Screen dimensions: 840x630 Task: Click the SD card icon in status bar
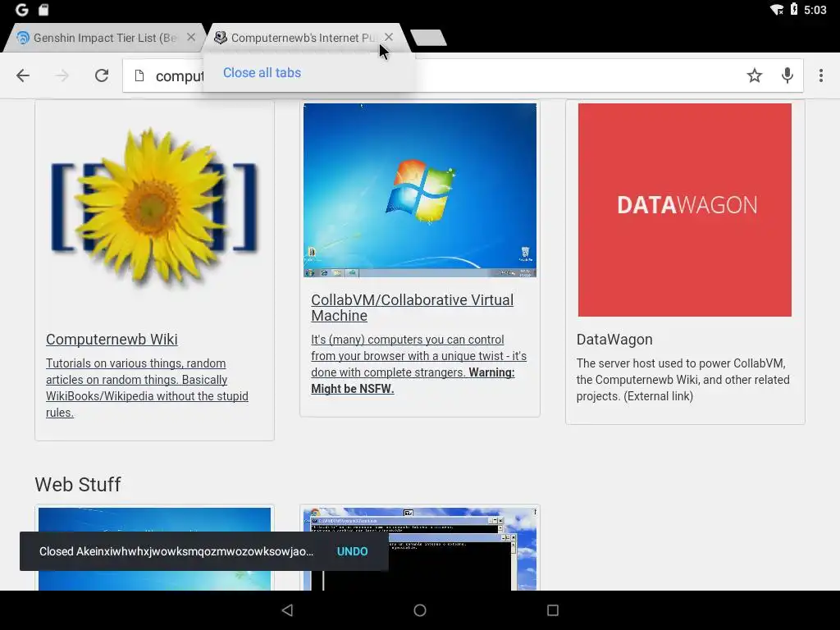pos(44,10)
